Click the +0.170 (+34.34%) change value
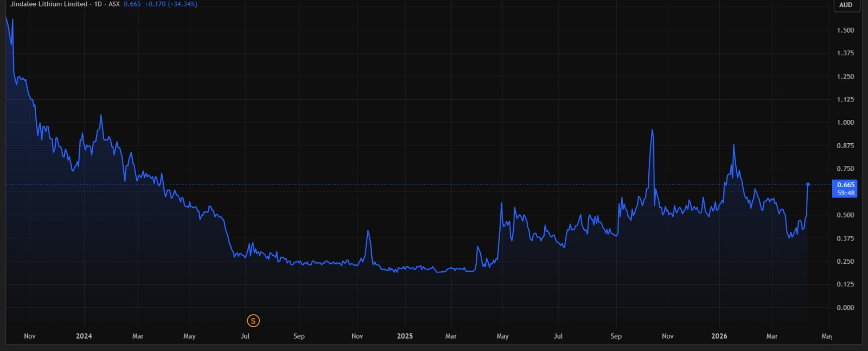This screenshot has height=351, width=868. coord(171,4)
